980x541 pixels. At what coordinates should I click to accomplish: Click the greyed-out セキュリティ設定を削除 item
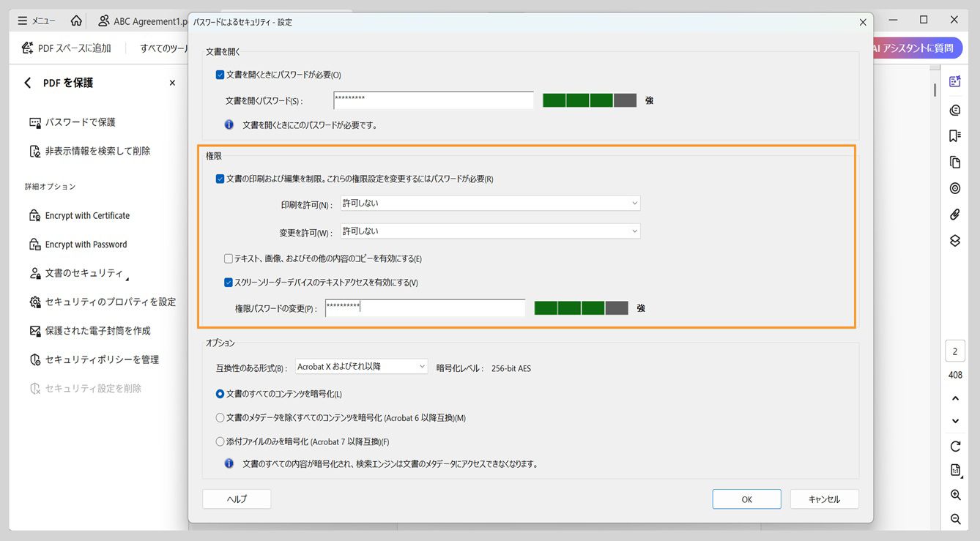[x=86, y=389]
